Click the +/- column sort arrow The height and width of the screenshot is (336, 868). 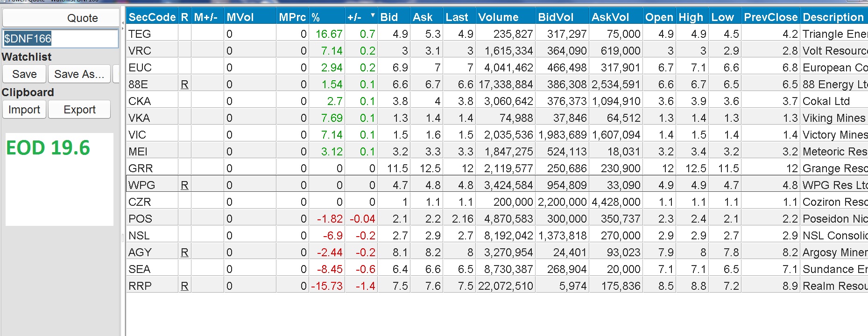coord(373,15)
